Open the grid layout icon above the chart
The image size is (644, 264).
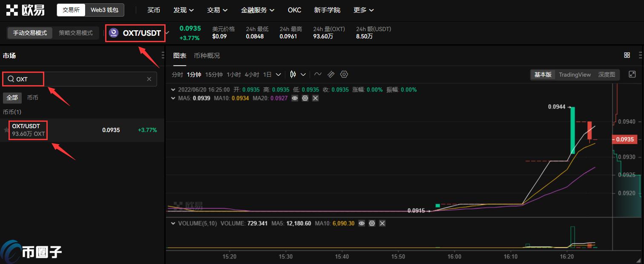[x=627, y=55]
